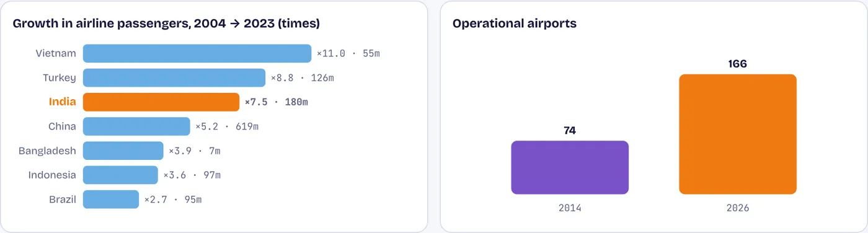Screen dimensions: 868x233
Task: Click the Bangladesh bar
Action: click(x=123, y=151)
